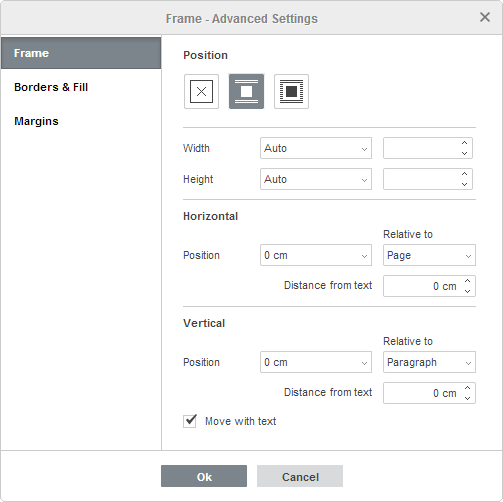Select the flow frame position icon
The height and width of the screenshot is (502, 503).
pyautogui.click(x=291, y=91)
